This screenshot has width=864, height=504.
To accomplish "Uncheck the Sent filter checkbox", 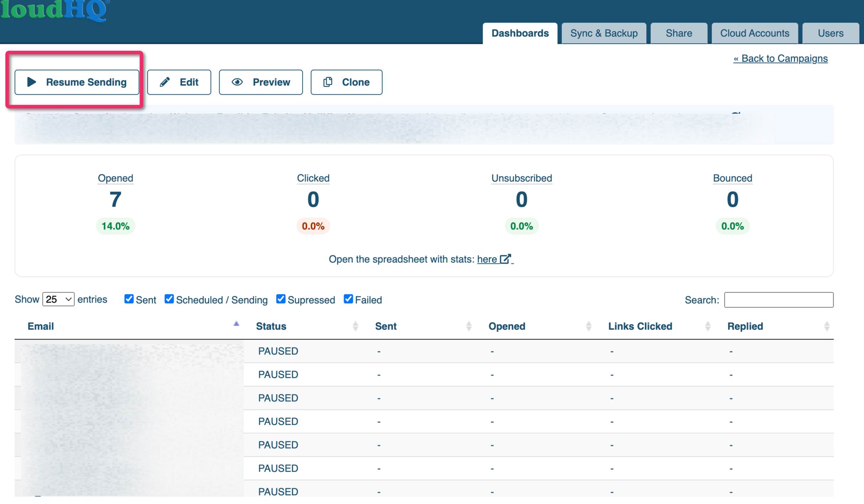I will [129, 299].
